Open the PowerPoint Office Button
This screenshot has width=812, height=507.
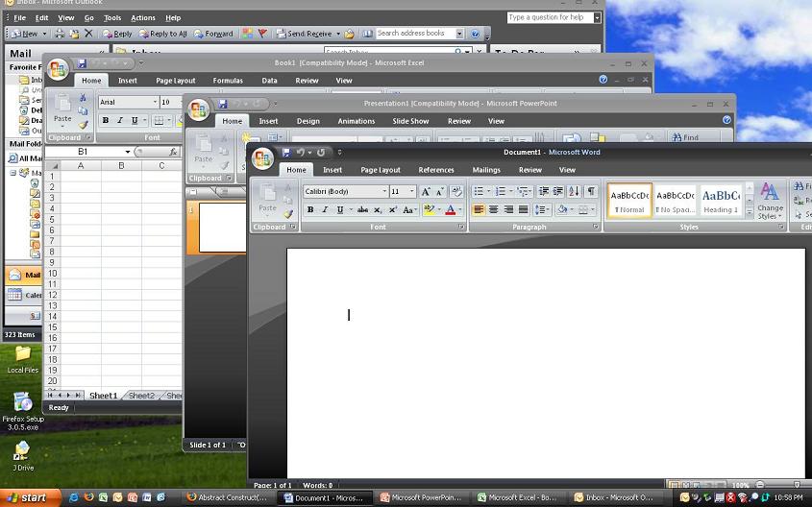pyautogui.click(x=198, y=109)
